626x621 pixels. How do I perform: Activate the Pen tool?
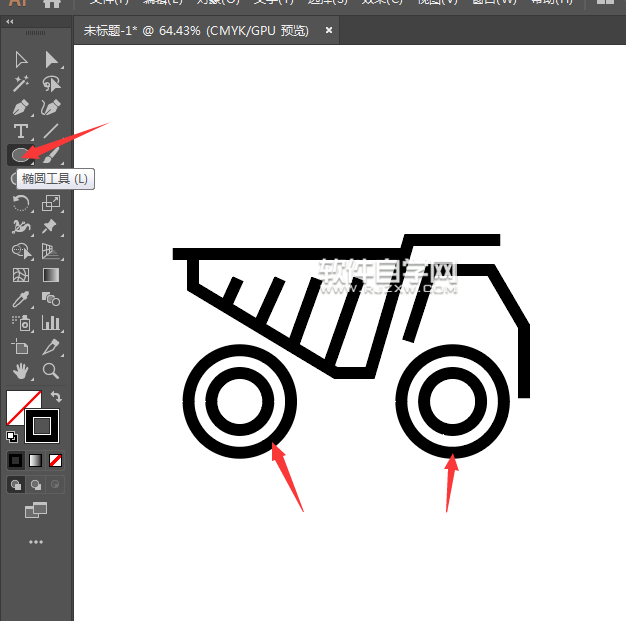pyautogui.click(x=21, y=108)
